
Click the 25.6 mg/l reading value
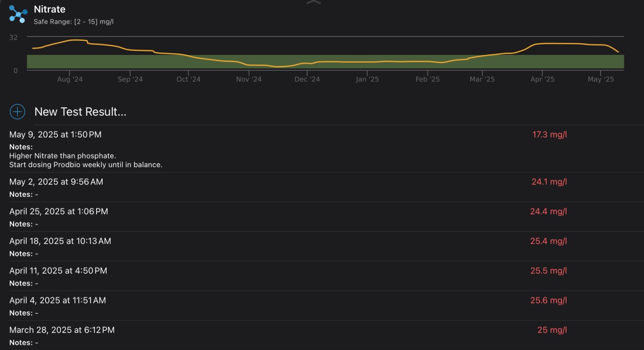pyautogui.click(x=548, y=301)
